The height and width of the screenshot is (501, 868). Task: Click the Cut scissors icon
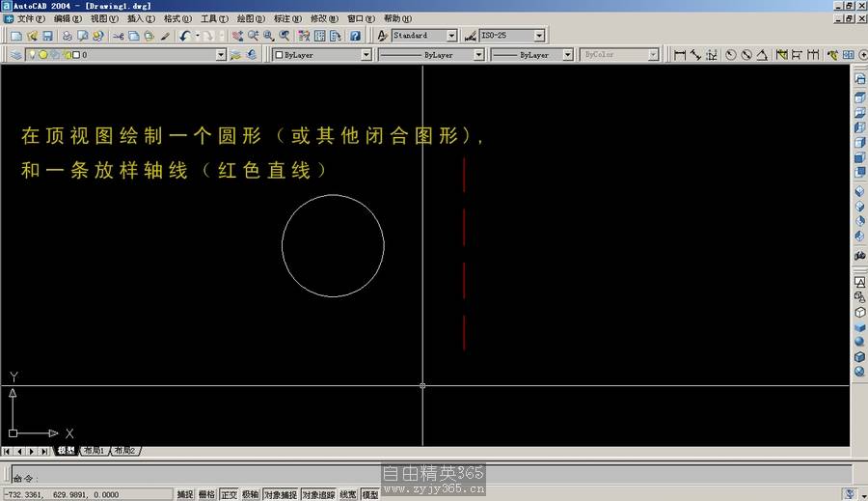(119, 36)
